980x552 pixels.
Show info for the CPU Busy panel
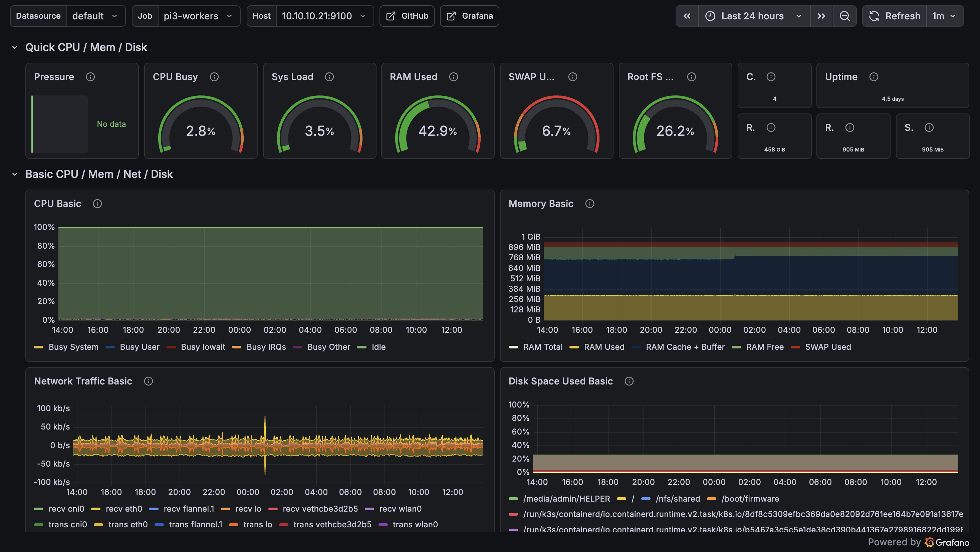pyautogui.click(x=214, y=77)
